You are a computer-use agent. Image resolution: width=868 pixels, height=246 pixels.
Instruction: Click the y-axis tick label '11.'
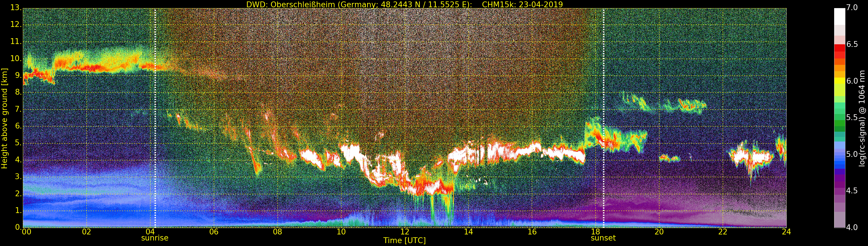16,42
